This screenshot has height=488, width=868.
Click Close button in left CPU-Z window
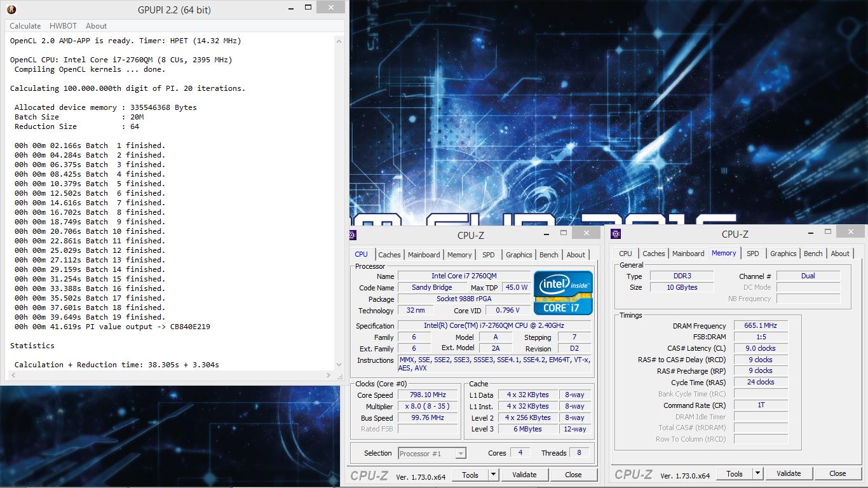(573, 475)
